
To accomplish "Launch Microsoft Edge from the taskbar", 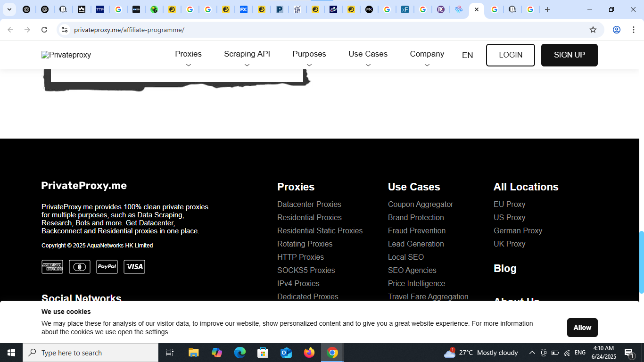I will pyautogui.click(x=240, y=353).
